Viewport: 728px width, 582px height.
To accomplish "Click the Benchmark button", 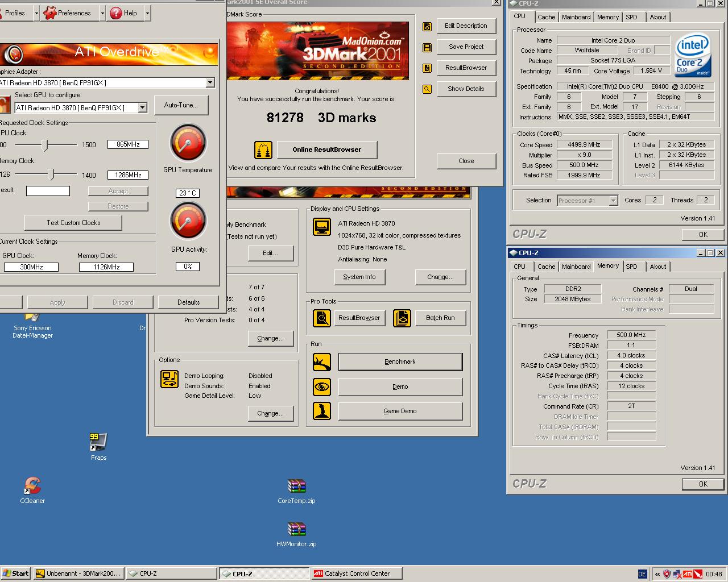I will click(x=400, y=362).
